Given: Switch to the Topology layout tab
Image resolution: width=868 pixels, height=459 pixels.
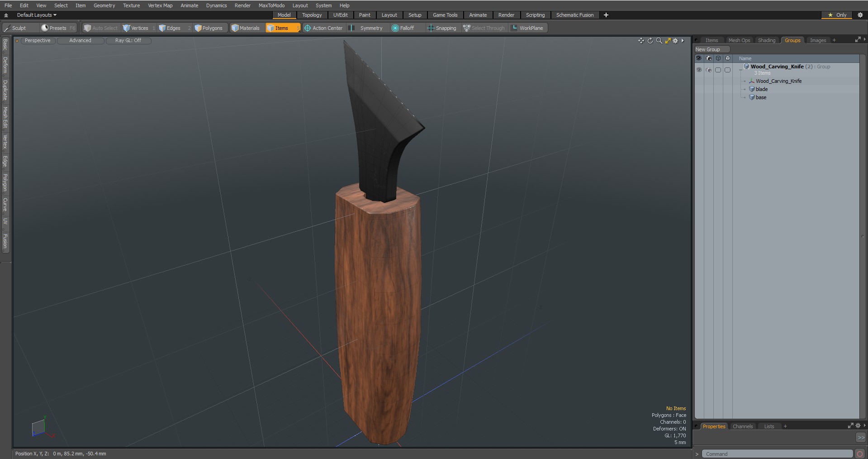Looking at the screenshot, I should click(312, 15).
